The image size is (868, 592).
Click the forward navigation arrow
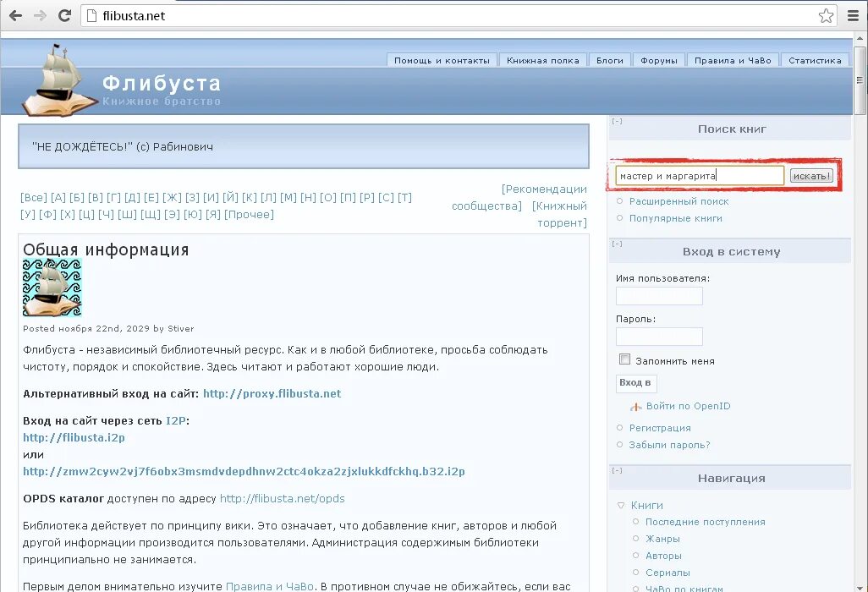pos(38,14)
